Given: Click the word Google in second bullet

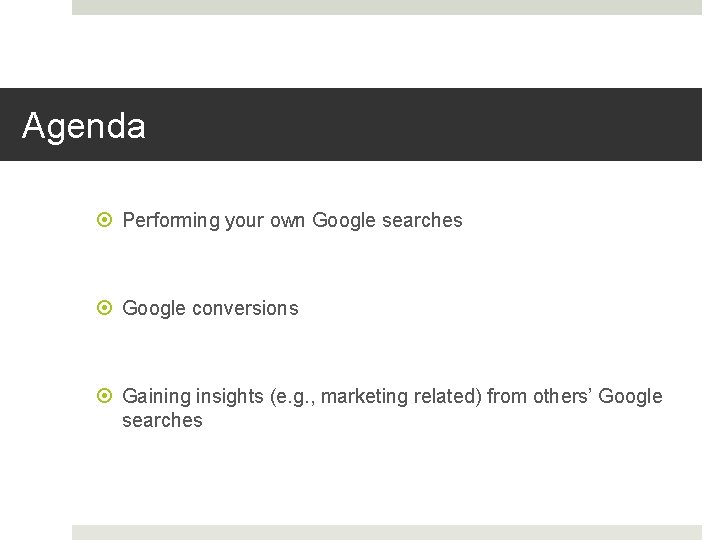Looking at the screenshot, I should [x=153, y=309].
